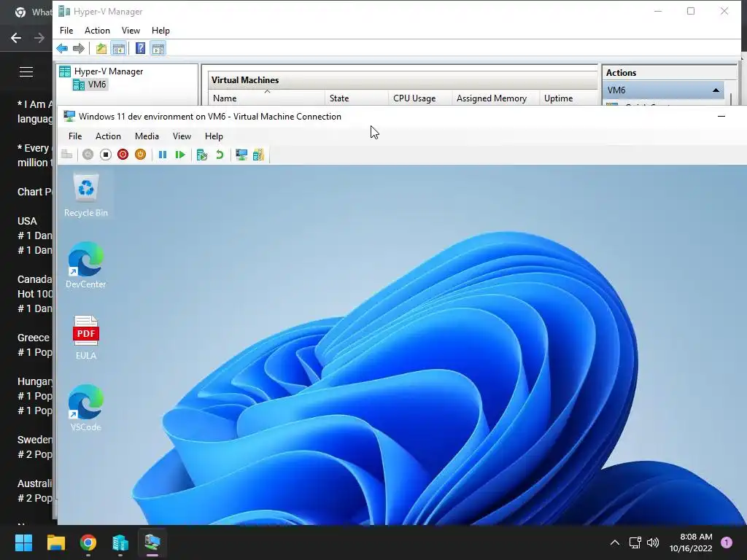
Task: Select VM6 server in console tree
Action: coord(90,85)
